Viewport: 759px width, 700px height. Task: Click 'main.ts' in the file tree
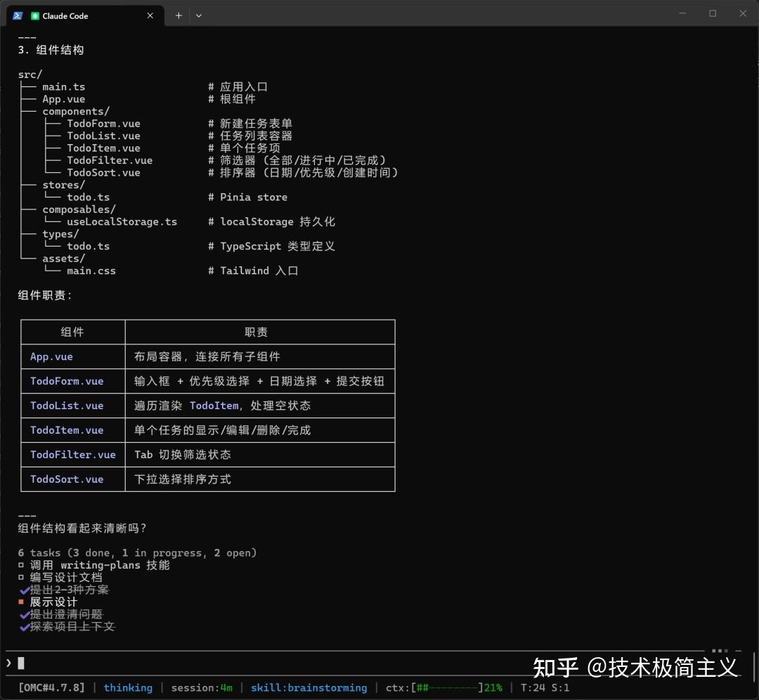(64, 86)
